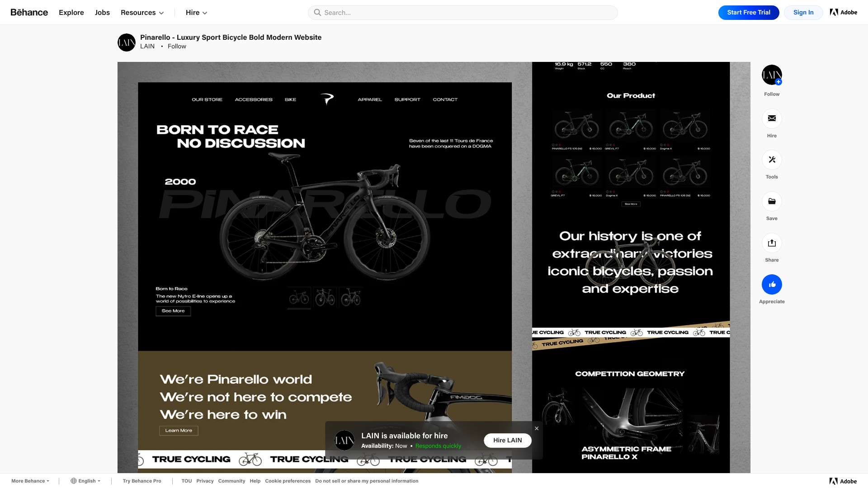Viewport: 868px width, 488px height.
Task: Open the English language selector
Action: (x=85, y=481)
